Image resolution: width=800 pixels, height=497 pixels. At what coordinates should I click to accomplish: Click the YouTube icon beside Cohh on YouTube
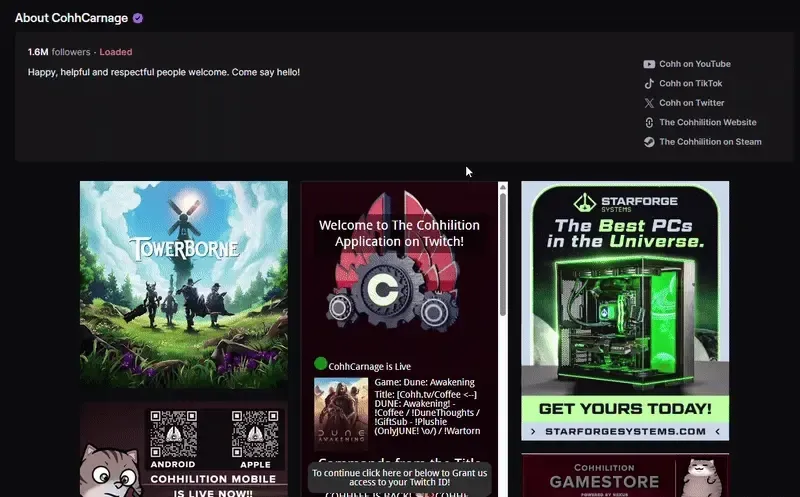649,64
